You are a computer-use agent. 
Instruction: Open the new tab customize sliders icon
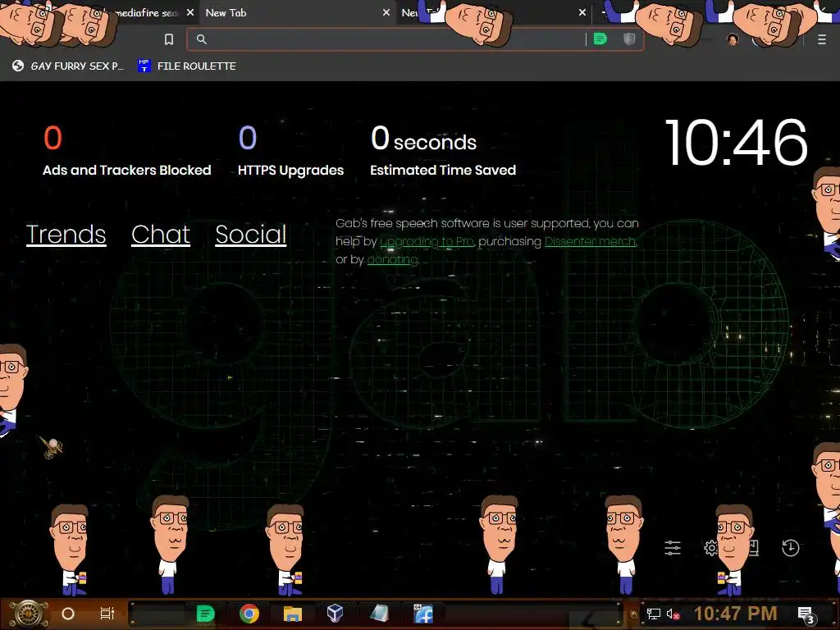673,547
